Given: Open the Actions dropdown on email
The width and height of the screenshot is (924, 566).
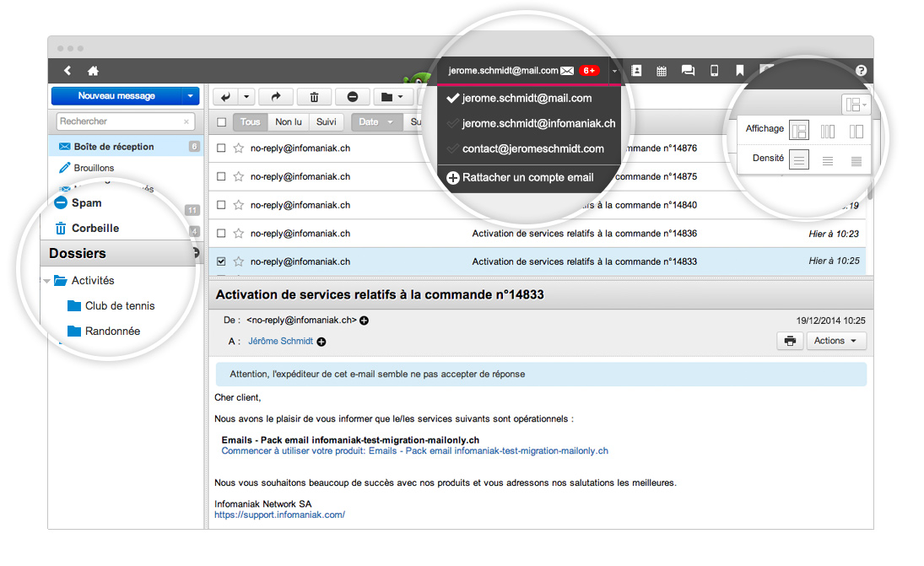Looking at the screenshot, I should tap(835, 341).
